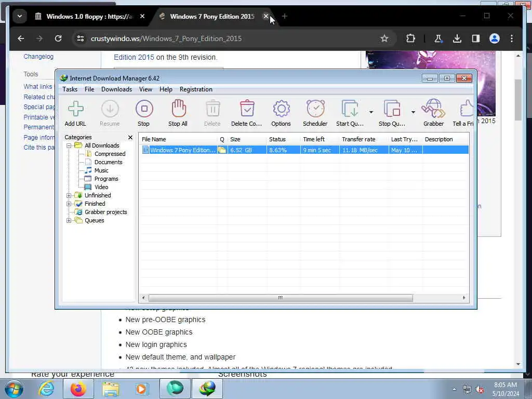Click the Add URL toolbar icon
The image size is (532, 399).
pos(75,113)
